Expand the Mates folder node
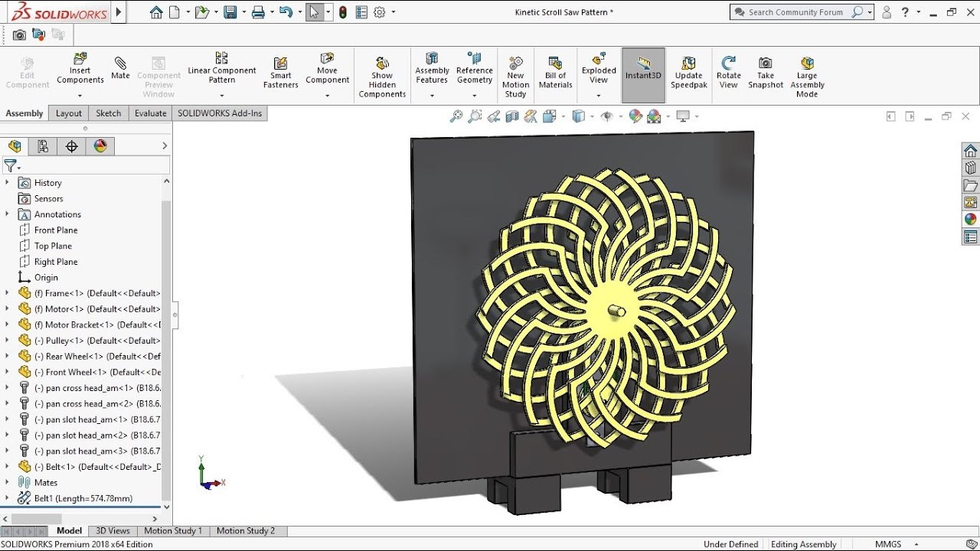The height and width of the screenshot is (551, 980). pos(7,482)
